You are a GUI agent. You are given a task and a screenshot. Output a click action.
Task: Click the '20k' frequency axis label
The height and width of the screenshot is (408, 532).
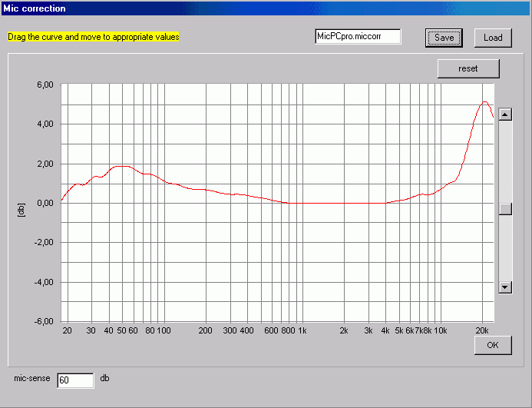(x=482, y=330)
